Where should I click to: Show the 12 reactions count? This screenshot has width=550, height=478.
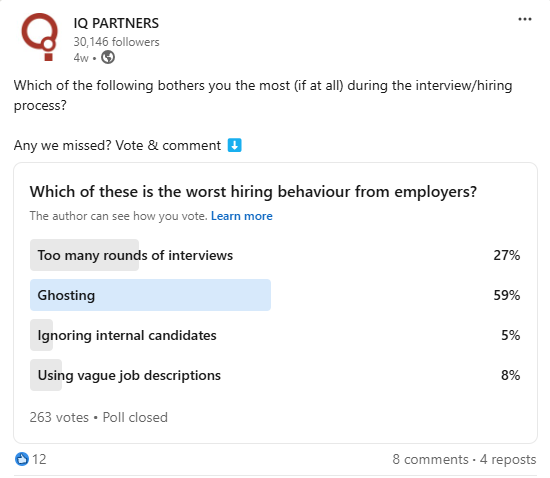[x=39, y=459]
